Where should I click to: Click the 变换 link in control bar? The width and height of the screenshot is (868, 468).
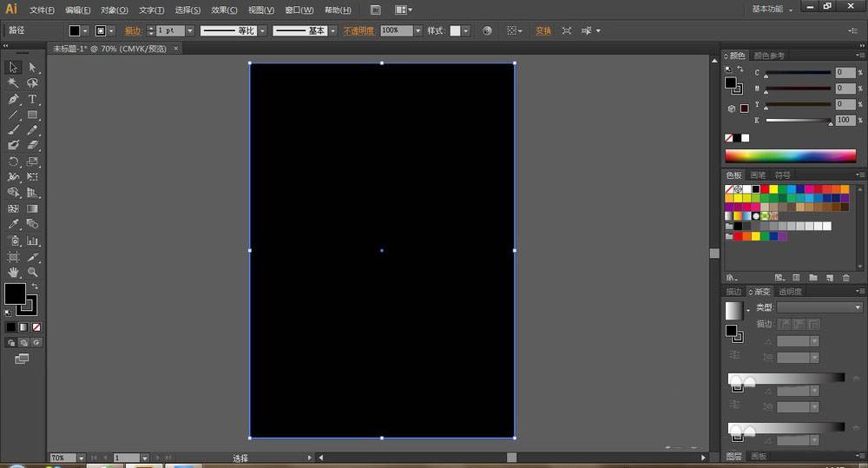tap(543, 30)
